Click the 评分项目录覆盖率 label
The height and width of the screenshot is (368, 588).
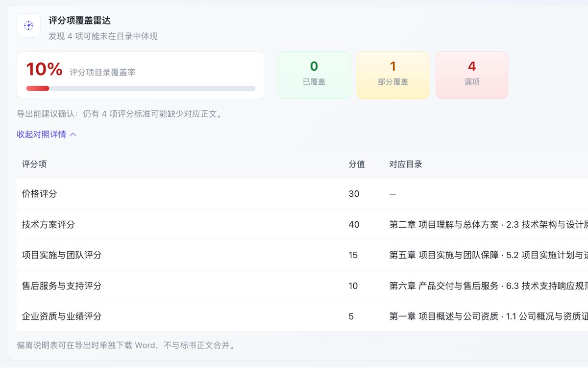102,73
